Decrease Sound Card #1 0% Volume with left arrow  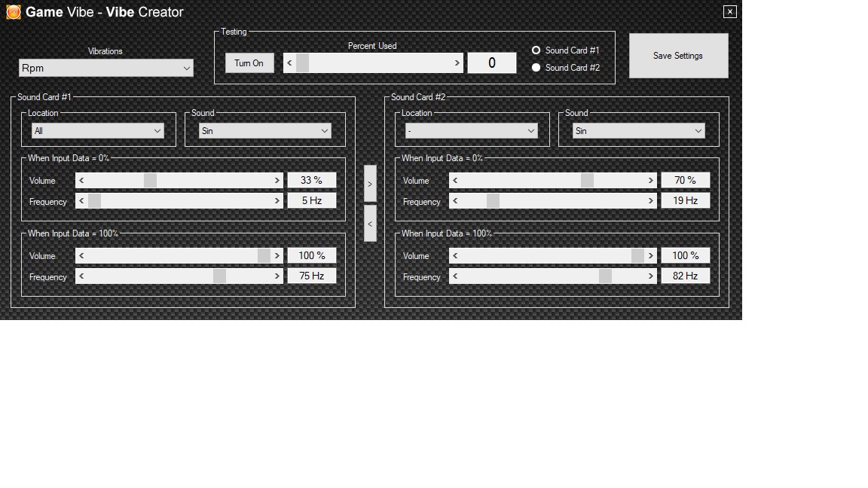(81, 181)
